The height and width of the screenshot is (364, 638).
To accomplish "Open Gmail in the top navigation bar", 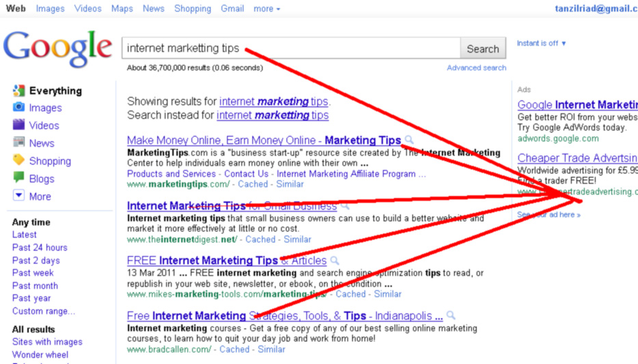I will pos(232,8).
